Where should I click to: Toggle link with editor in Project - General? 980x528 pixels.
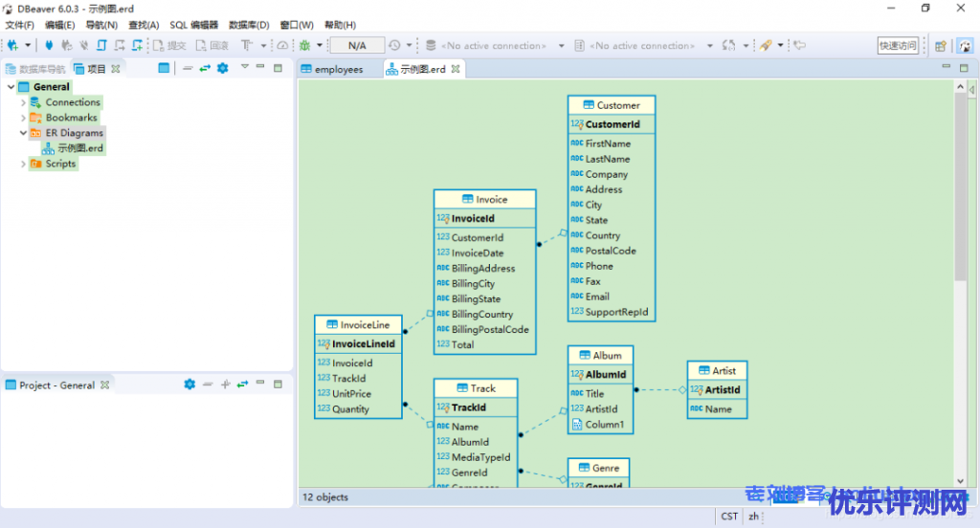click(x=242, y=385)
